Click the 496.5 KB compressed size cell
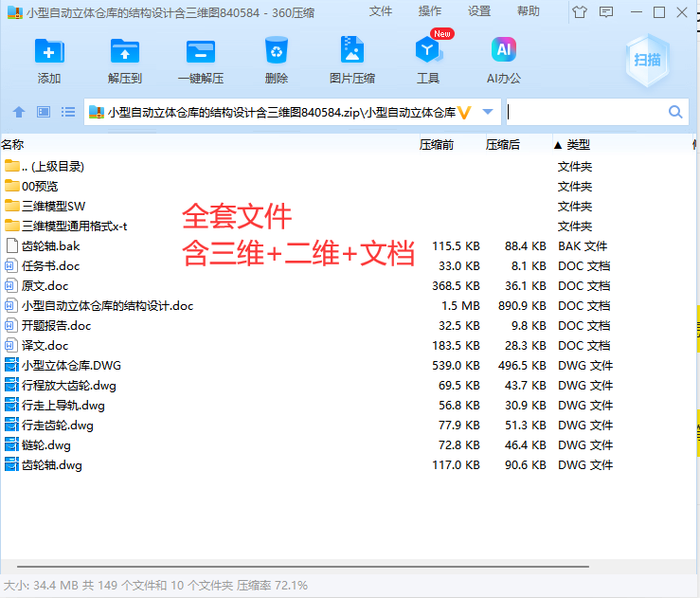Viewport: 700px width, 598px height. pos(522,365)
